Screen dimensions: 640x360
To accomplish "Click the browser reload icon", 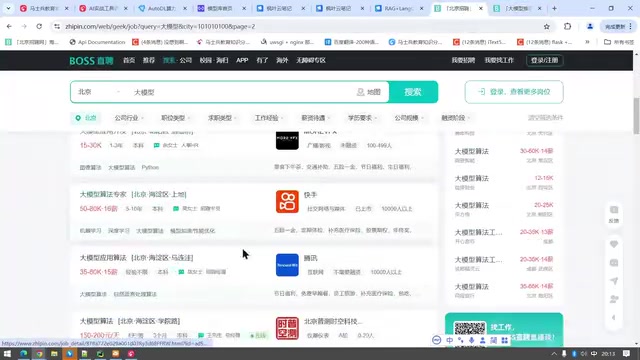I will point(39,26).
